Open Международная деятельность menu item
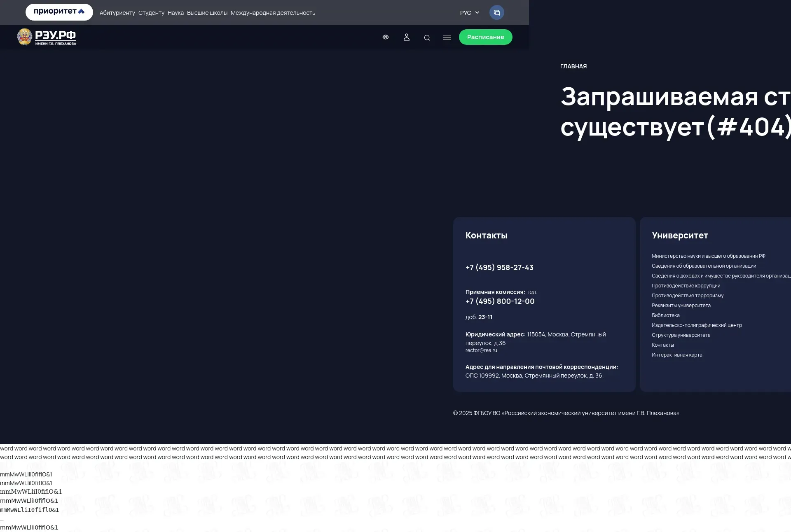 pos(273,13)
